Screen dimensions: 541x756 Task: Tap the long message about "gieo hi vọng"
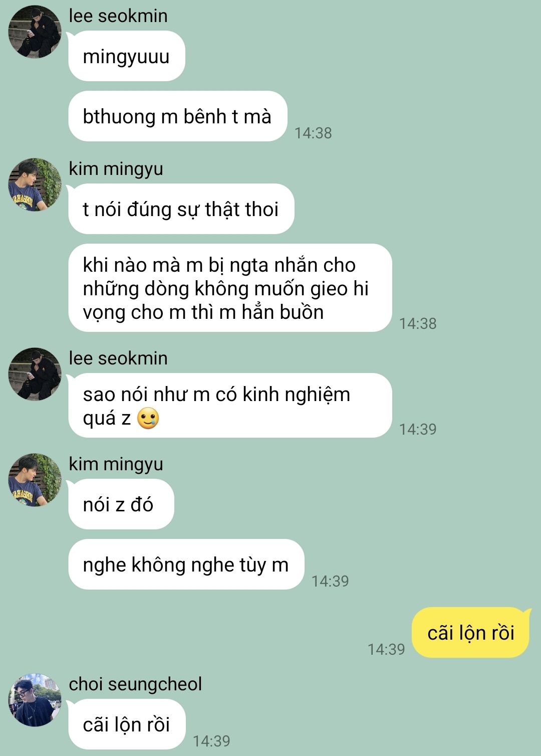click(230, 288)
